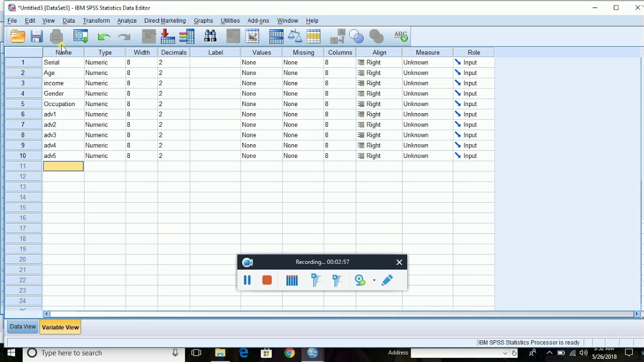Open the Transform menu
Viewport: 644px width, 362px height.
coord(96,21)
